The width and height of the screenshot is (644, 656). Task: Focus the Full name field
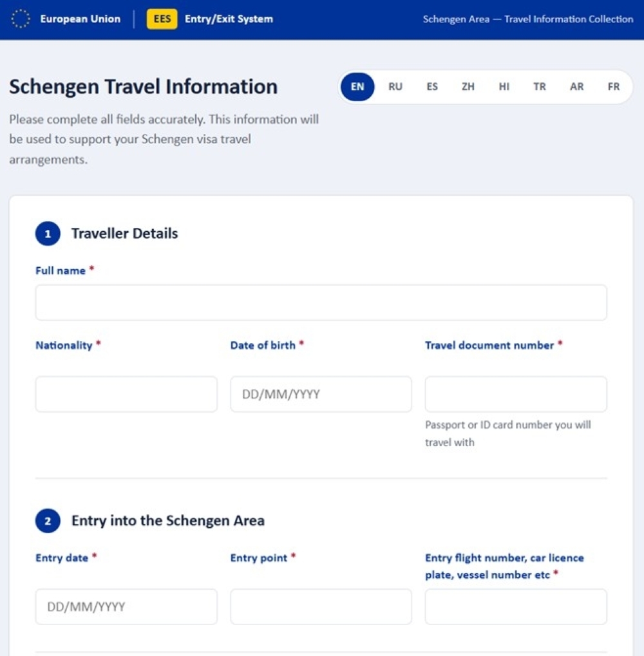[x=321, y=303]
